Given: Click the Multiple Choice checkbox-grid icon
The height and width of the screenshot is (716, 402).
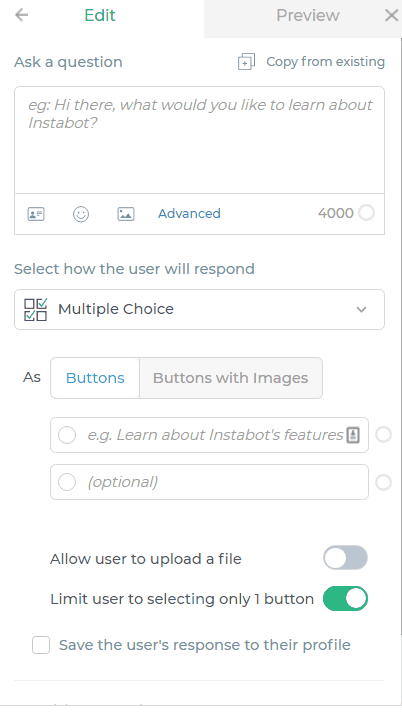Looking at the screenshot, I should [36, 310].
